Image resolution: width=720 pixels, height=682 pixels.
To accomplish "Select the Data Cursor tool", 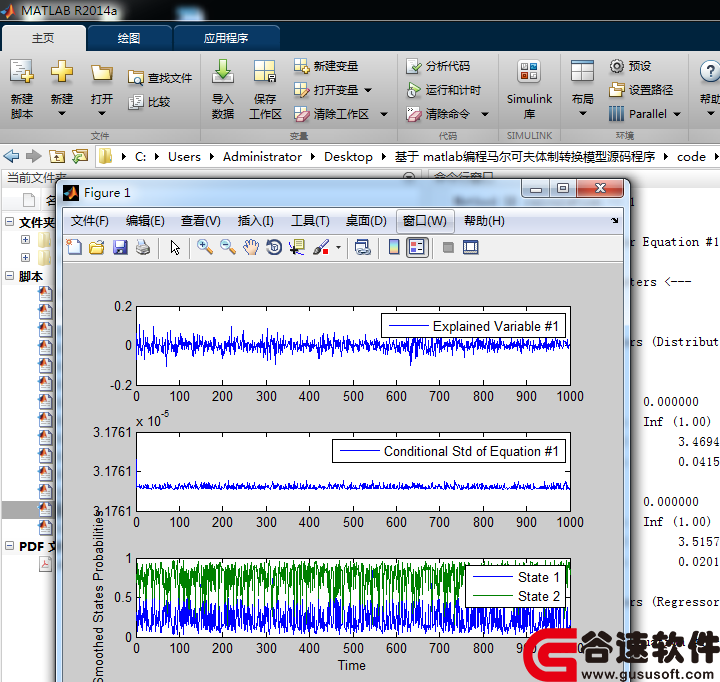I will [297, 248].
